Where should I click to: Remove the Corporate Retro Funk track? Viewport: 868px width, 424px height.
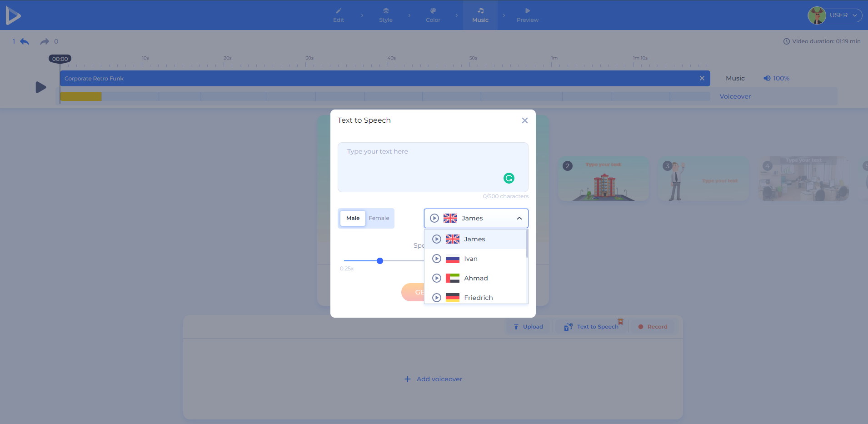click(x=702, y=78)
